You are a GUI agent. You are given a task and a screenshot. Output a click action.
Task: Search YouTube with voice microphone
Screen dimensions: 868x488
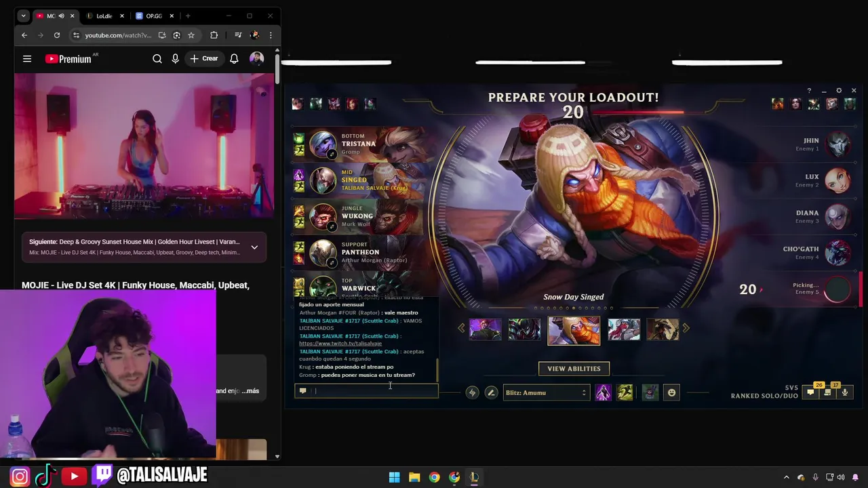pos(175,59)
